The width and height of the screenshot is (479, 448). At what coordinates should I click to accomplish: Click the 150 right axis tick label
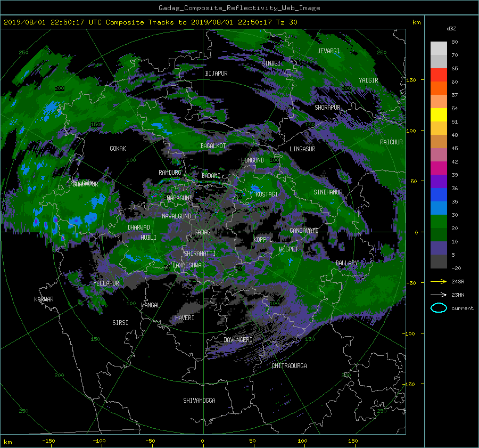(x=411, y=80)
